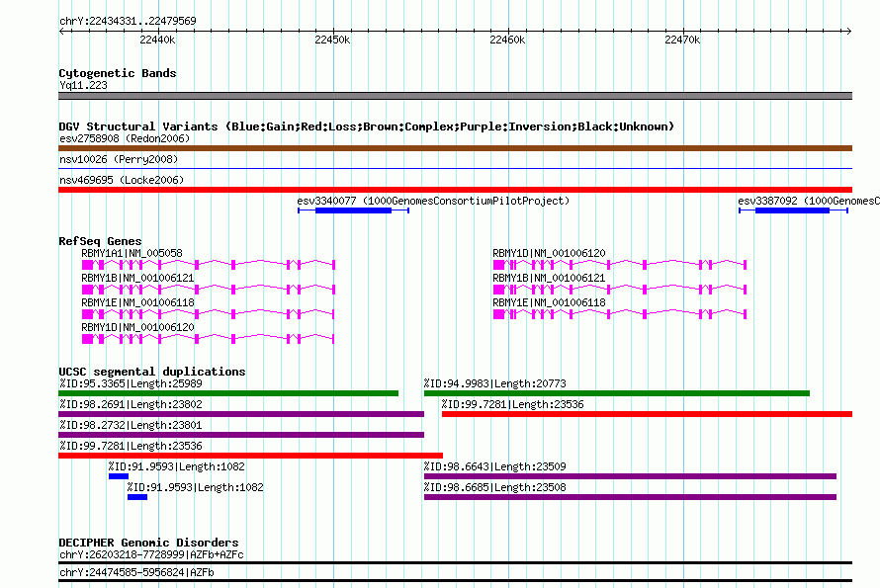Select green bar under %ID:95.3365 label

[x=228, y=393]
